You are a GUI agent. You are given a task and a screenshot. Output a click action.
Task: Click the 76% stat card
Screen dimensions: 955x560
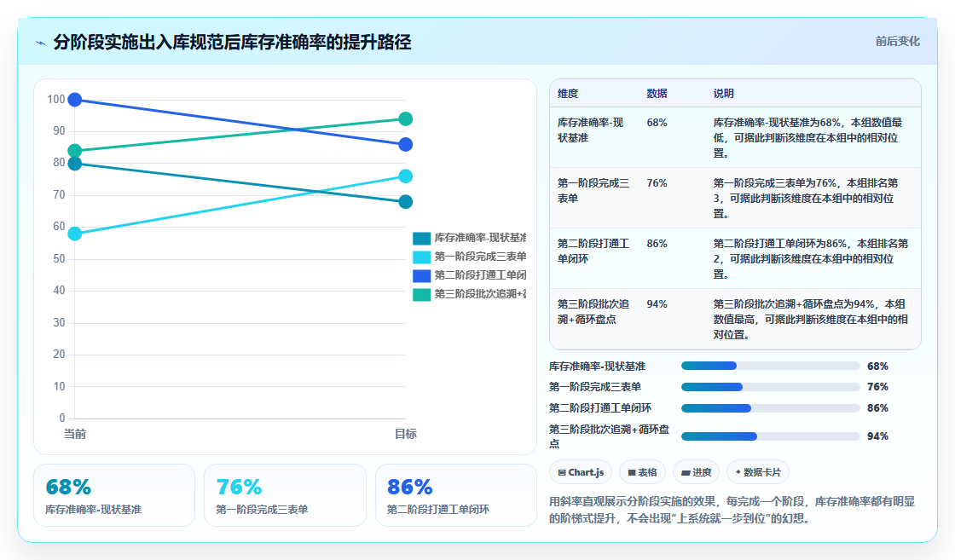click(x=285, y=495)
